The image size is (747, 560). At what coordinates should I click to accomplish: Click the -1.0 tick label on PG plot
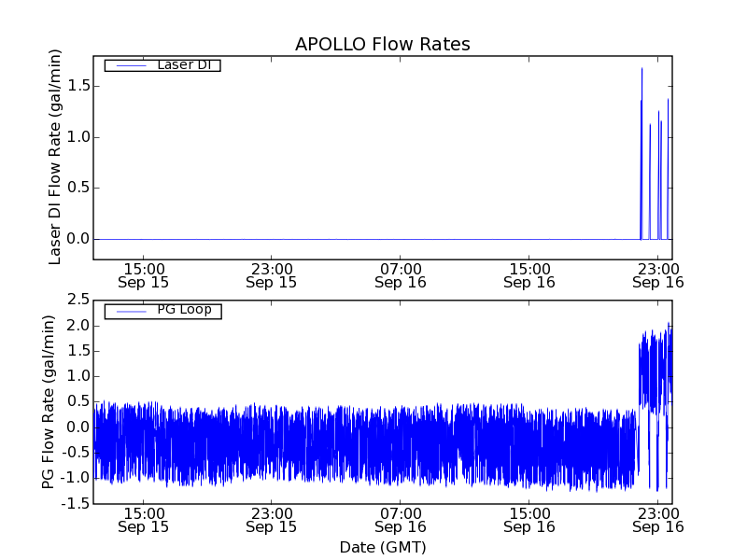(76, 478)
